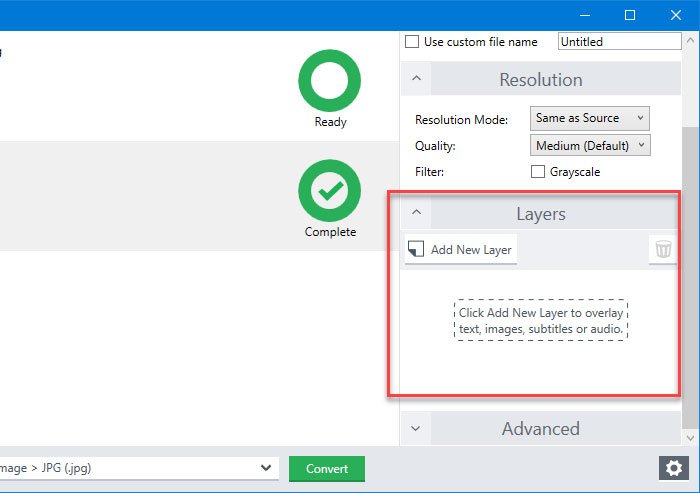700x493 pixels.
Task: Click the Complete status text
Action: [x=330, y=232]
